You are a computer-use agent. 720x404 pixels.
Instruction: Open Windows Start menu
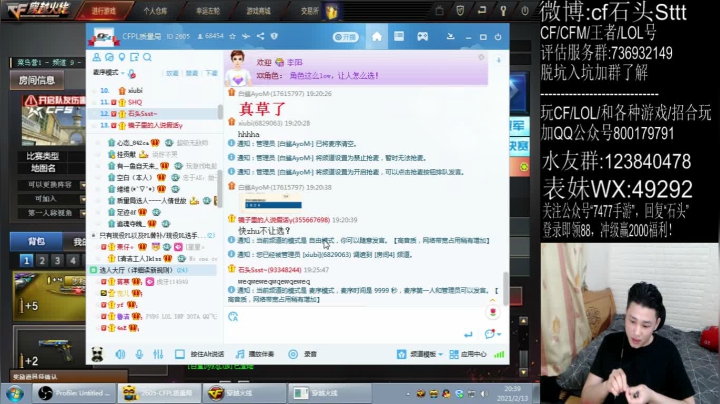pyautogui.click(x=15, y=393)
